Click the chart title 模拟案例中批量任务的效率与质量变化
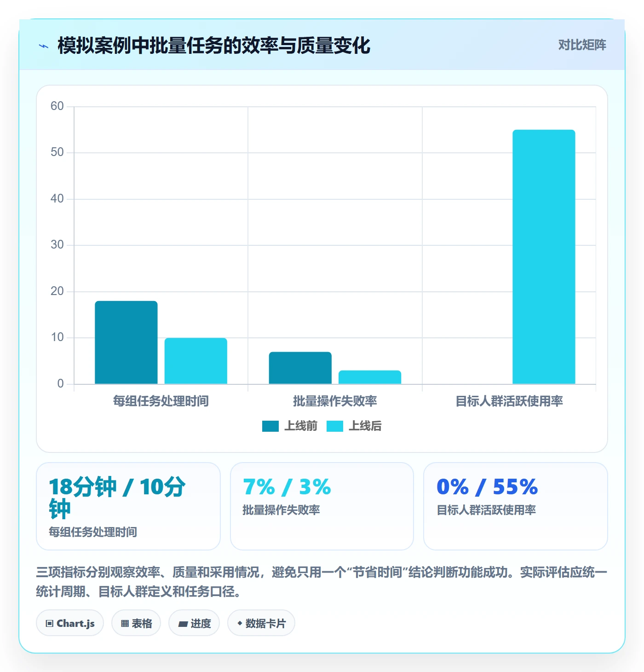 click(x=214, y=46)
